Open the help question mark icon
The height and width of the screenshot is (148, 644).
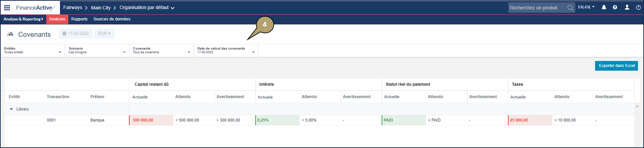coord(615,7)
